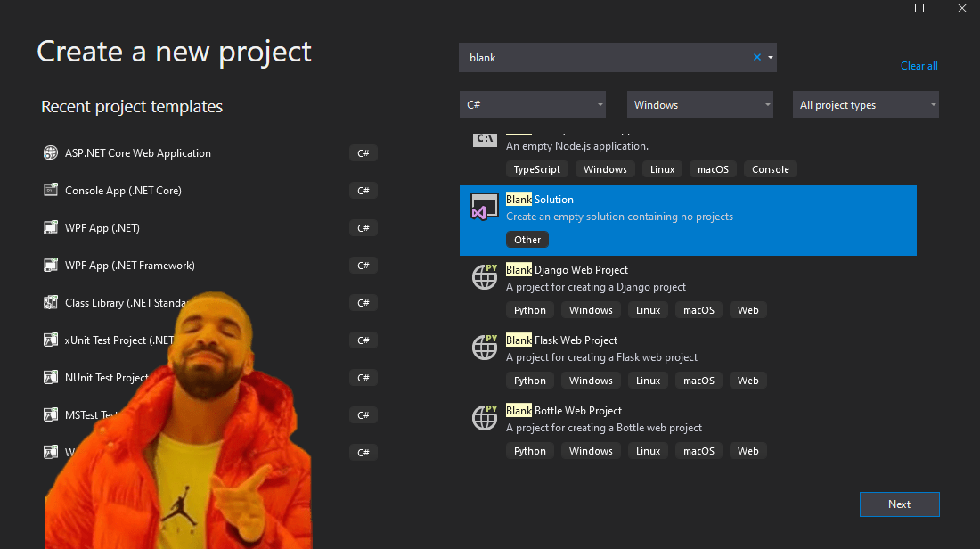Click the Next button

pyautogui.click(x=900, y=504)
